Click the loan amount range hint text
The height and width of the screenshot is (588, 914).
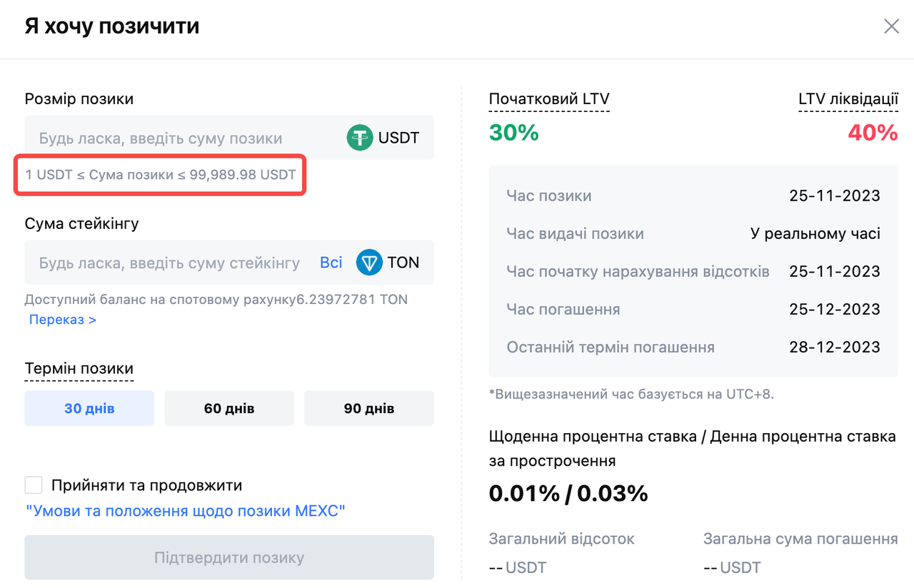tap(161, 175)
